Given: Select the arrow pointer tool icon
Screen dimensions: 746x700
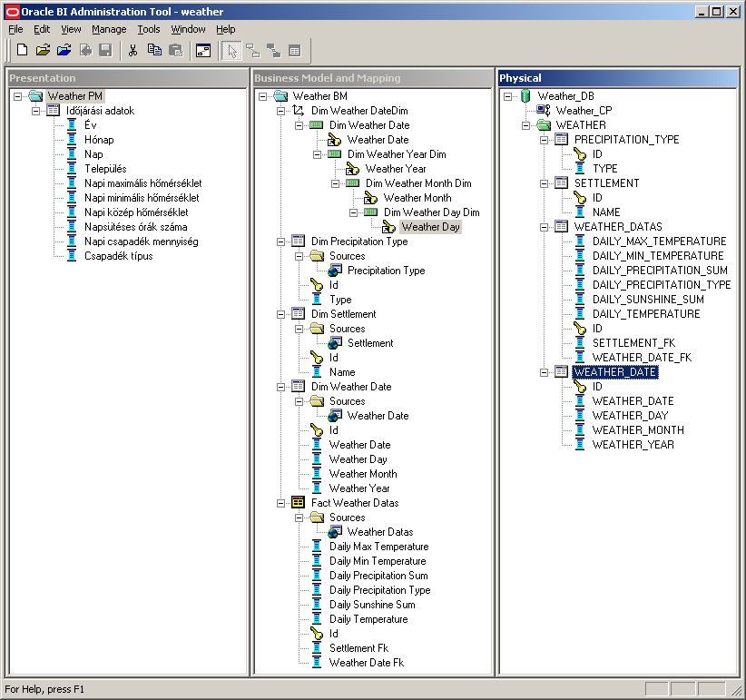Looking at the screenshot, I should [x=231, y=51].
